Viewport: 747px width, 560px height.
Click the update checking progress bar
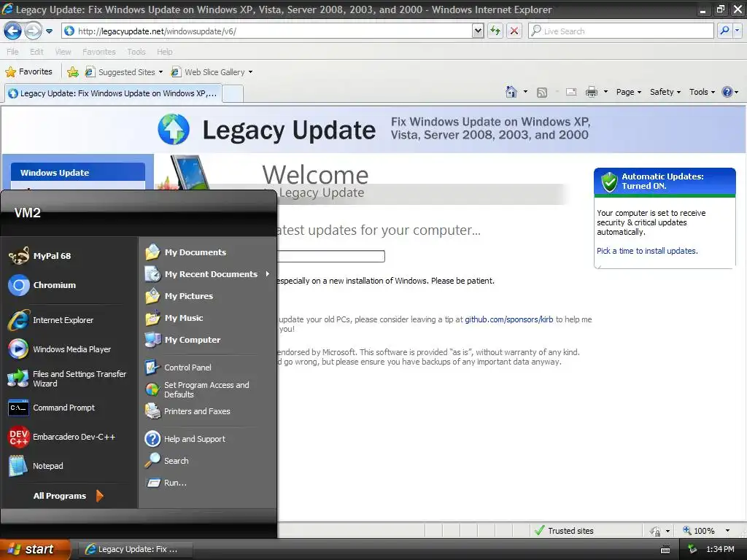click(x=331, y=256)
